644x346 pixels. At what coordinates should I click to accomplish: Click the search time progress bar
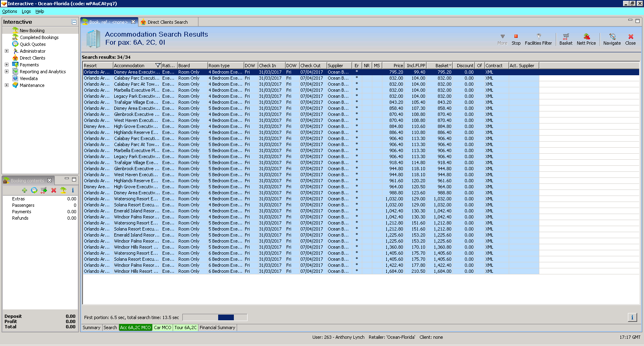tap(215, 317)
